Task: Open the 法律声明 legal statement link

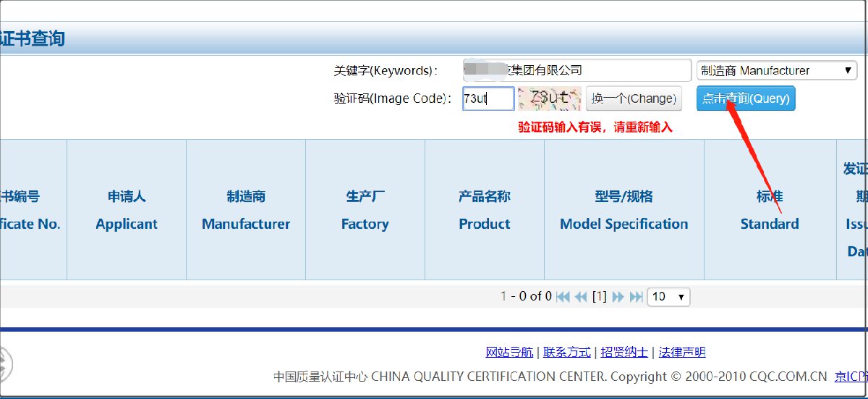Action: click(x=681, y=352)
